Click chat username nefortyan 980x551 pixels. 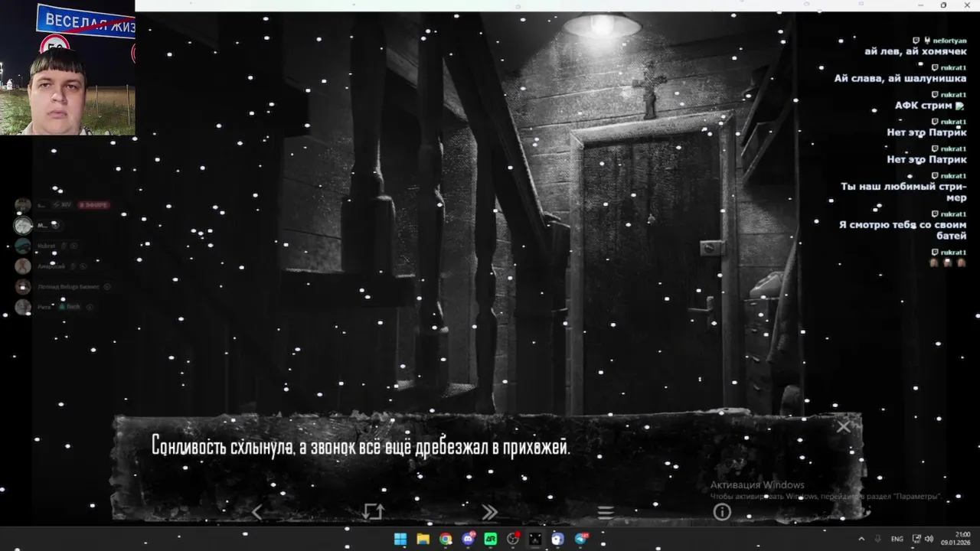coord(949,41)
